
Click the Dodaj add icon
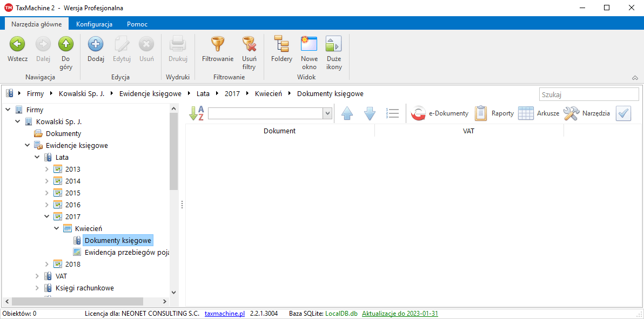click(96, 45)
